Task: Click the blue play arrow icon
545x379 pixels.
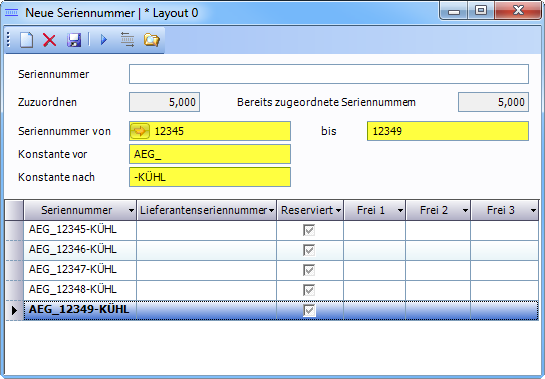Action: pos(104,40)
